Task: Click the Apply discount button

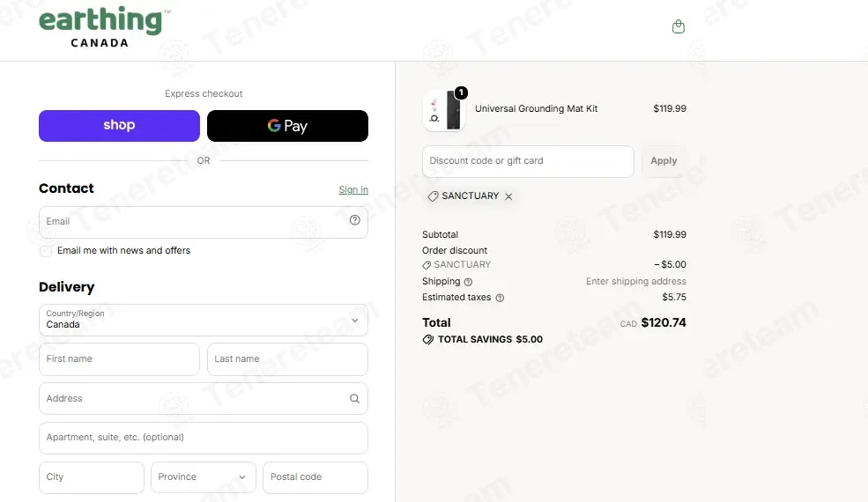Action: pyautogui.click(x=664, y=161)
